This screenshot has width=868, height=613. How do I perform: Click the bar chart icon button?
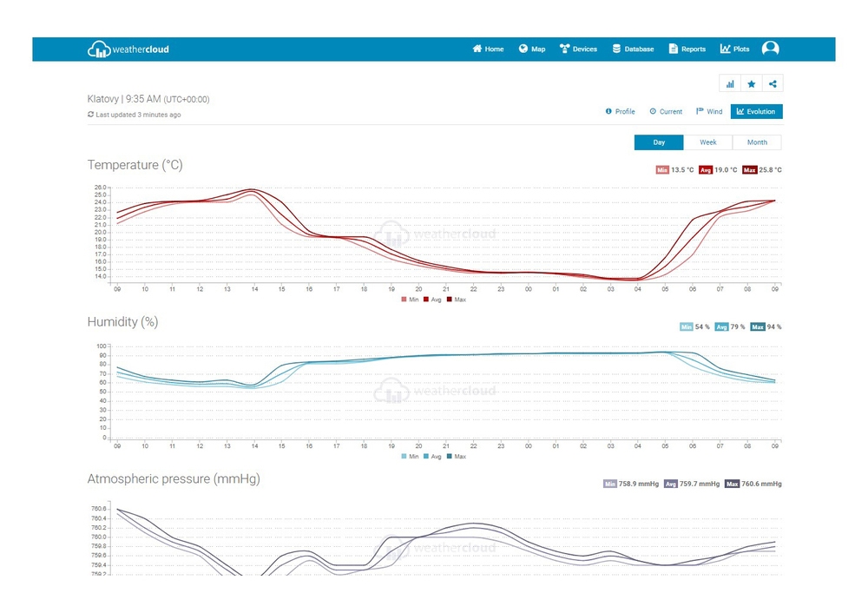[x=730, y=84]
